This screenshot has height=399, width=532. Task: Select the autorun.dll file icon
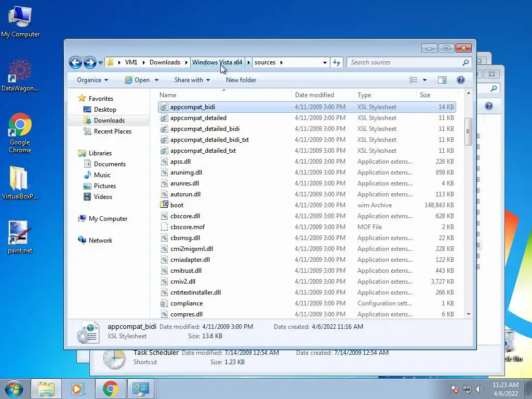click(164, 194)
